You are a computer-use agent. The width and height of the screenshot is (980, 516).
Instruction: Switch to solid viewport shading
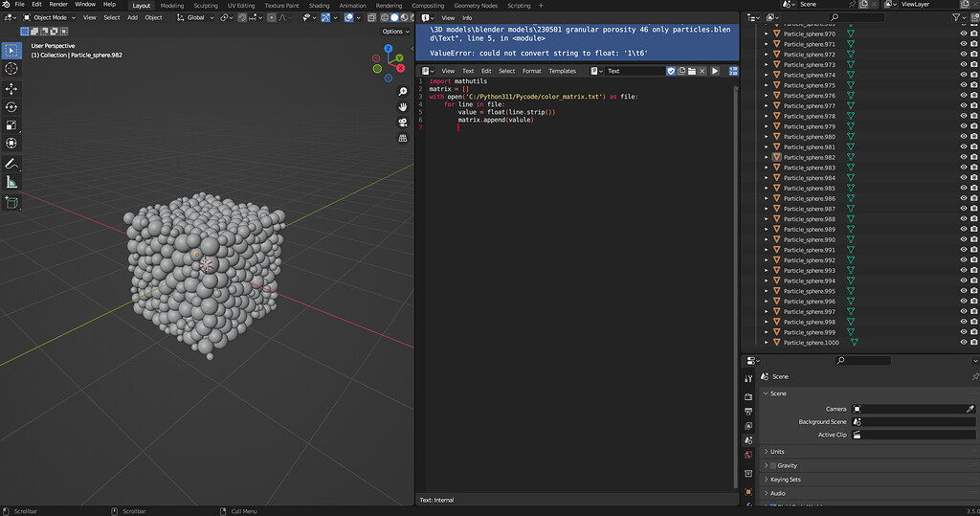click(x=394, y=17)
